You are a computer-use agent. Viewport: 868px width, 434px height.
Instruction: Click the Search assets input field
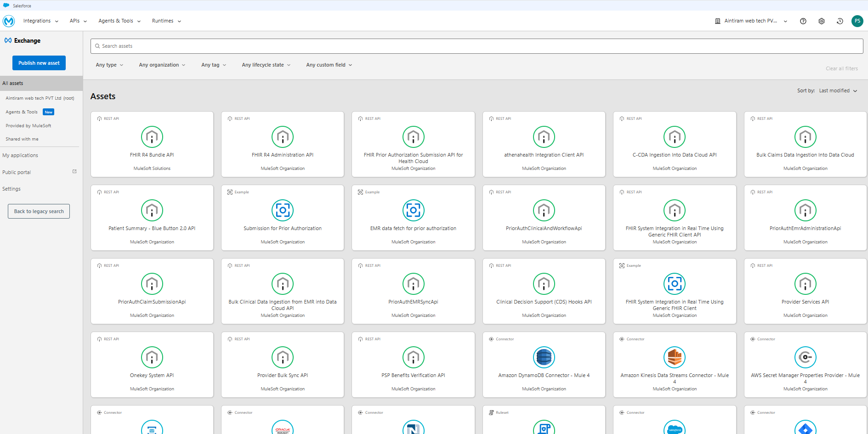click(477, 46)
